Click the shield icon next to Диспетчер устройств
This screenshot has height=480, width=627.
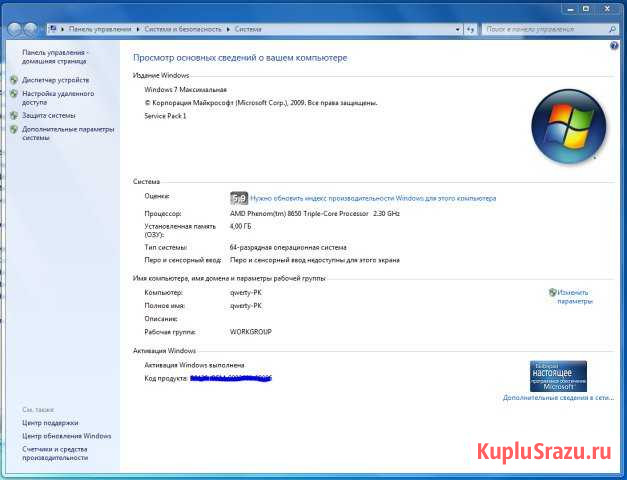pos(14,80)
